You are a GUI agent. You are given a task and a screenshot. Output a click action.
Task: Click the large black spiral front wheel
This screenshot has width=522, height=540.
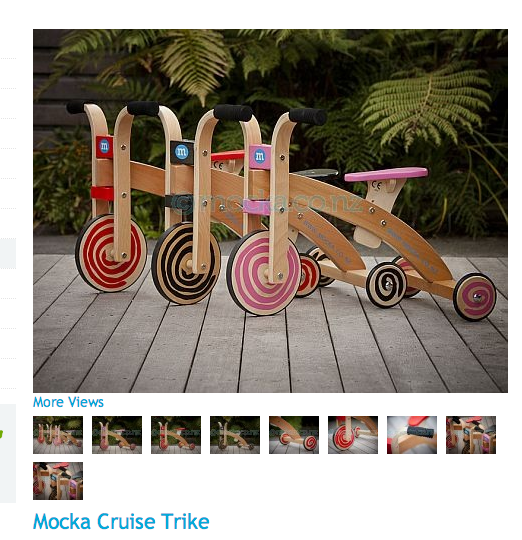(x=186, y=263)
